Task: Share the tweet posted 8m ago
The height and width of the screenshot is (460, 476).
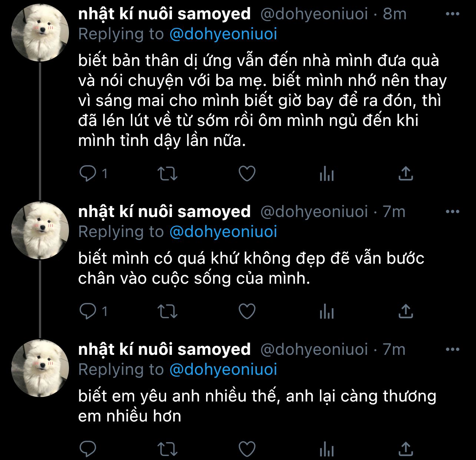Action: pyautogui.click(x=406, y=173)
